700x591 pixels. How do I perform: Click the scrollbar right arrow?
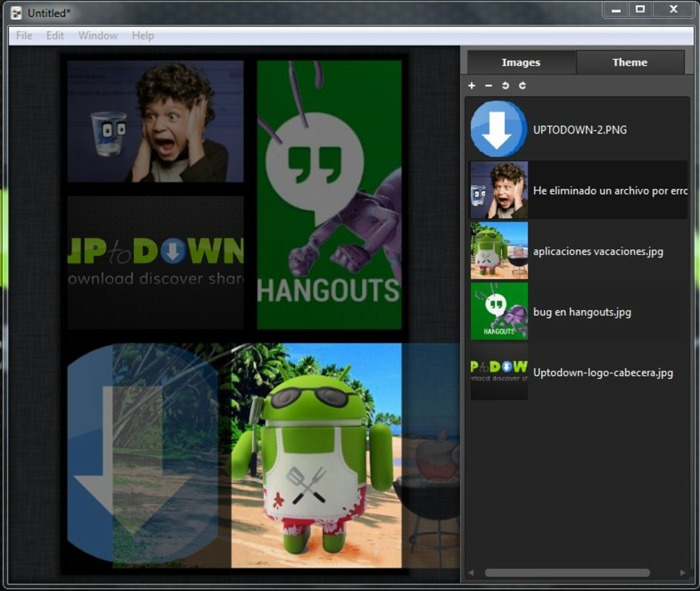[x=682, y=573]
